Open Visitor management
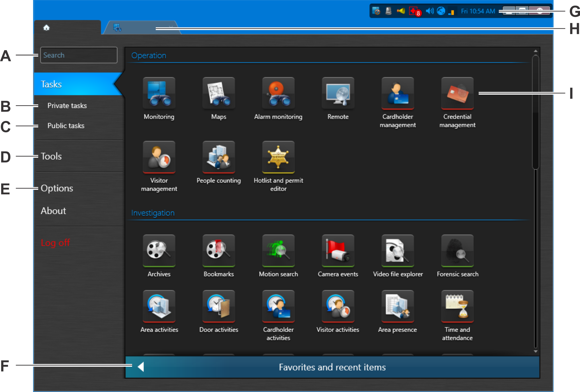Screen dimensions: 580x392 click(x=159, y=157)
